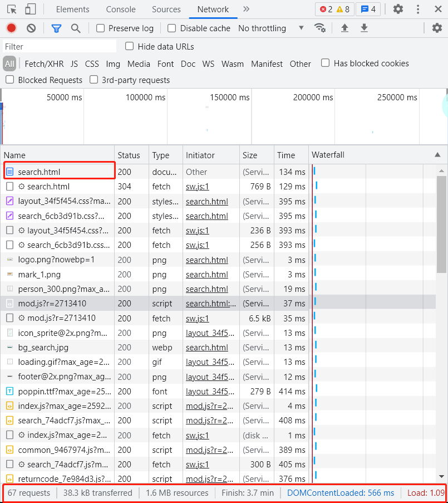Filter by Doc requests
The width and height of the screenshot is (448, 503).
[188, 64]
